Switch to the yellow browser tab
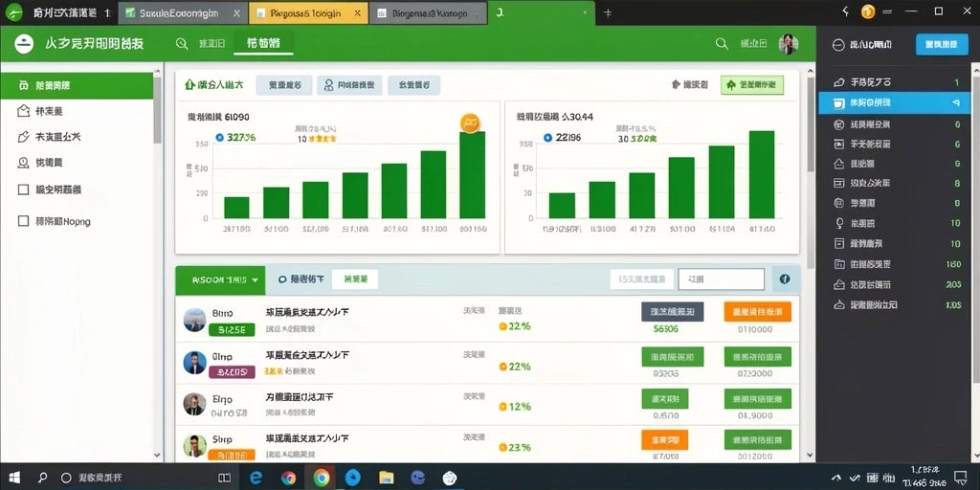The width and height of the screenshot is (980, 490). 309,12
